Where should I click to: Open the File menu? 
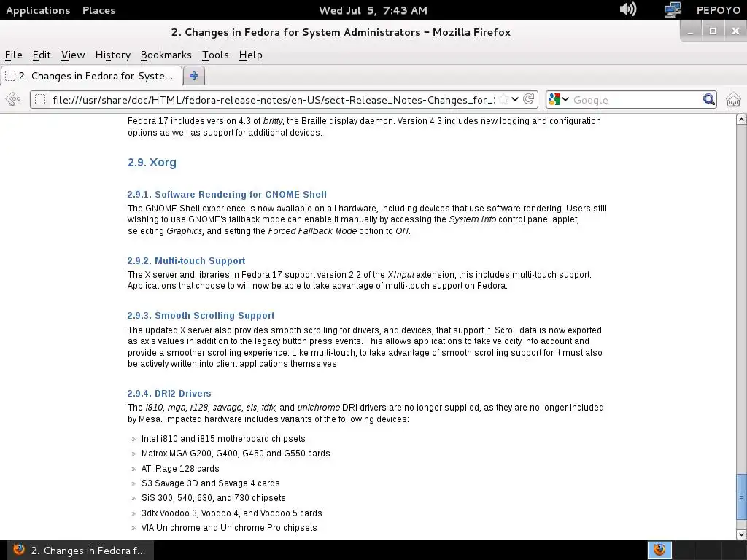click(x=13, y=55)
